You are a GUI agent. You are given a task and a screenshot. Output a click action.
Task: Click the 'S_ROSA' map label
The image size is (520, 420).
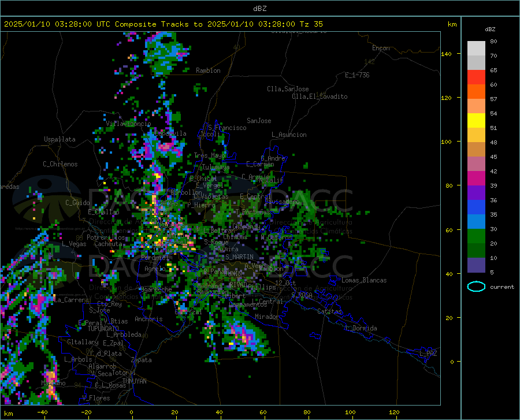pyautogui.click(x=302, y=295)
